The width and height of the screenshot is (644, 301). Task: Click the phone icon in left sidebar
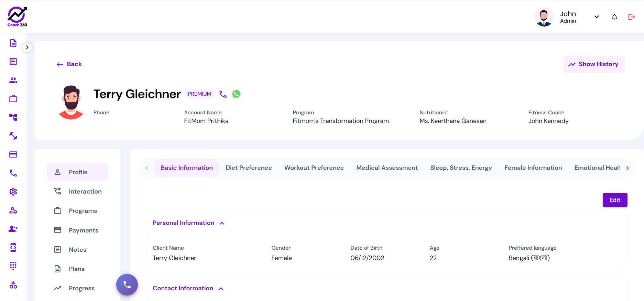13,173
